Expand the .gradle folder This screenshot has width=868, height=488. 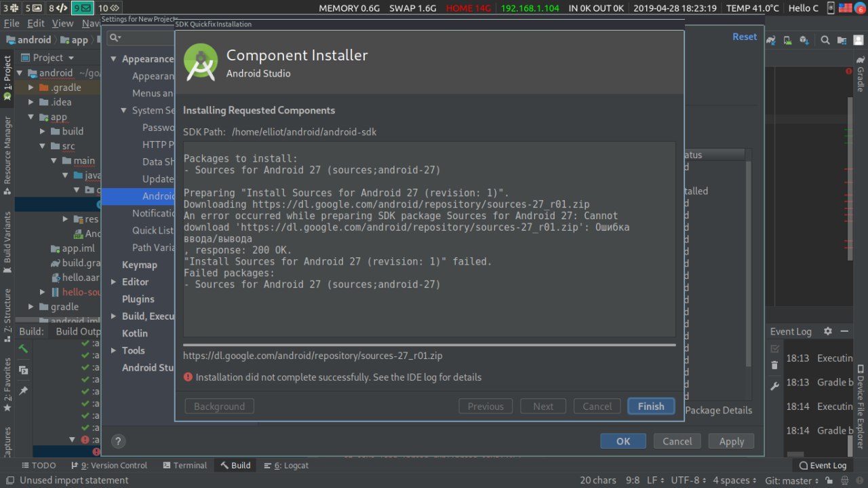pos(31,88)
